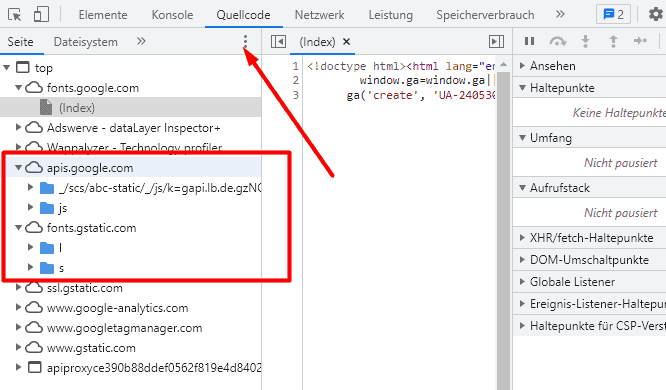This screenshot has height=390, width=666.
Task: Show more navigator tabs beside Dateisystem
Action: click(141, 41)
